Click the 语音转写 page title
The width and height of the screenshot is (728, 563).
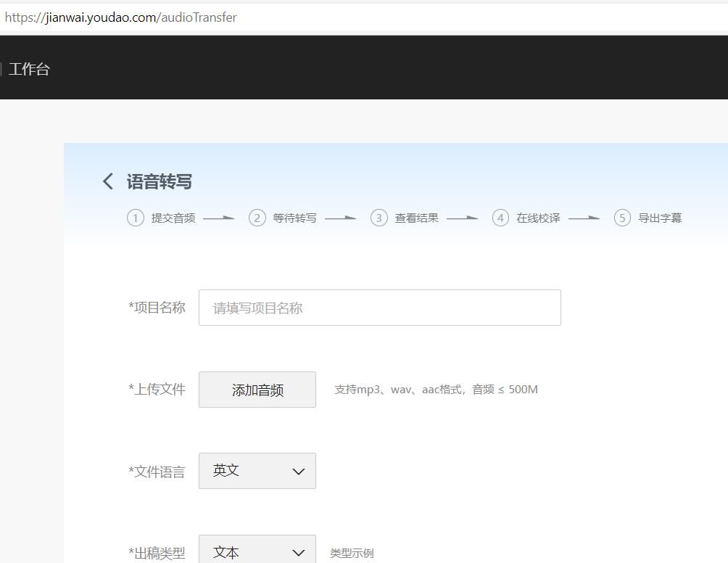point(159,181)
